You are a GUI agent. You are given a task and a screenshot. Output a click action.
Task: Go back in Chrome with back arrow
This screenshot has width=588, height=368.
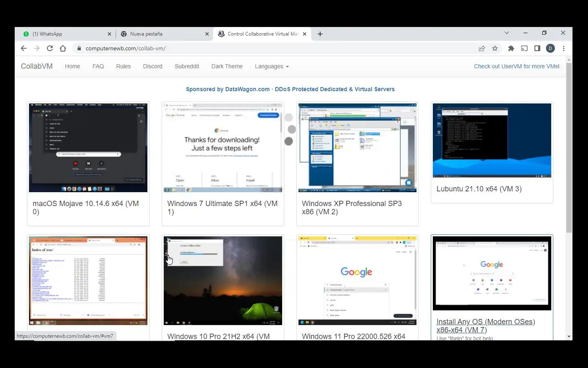24,48
